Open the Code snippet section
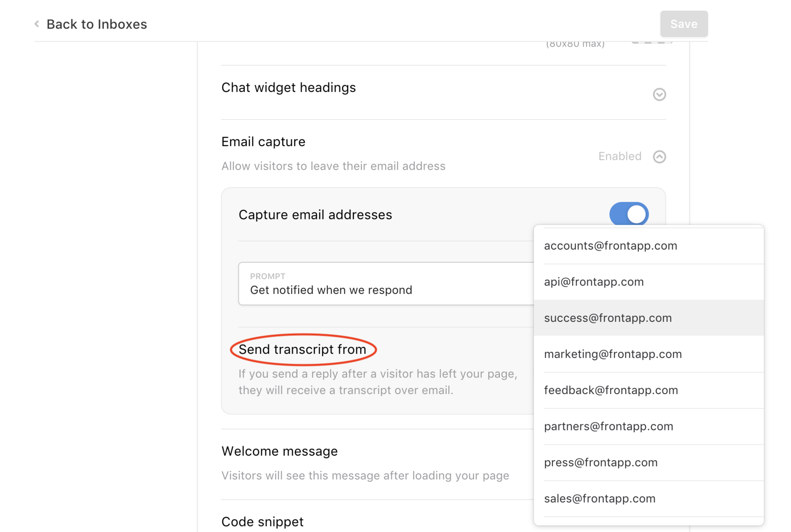 tap(263, 522)
